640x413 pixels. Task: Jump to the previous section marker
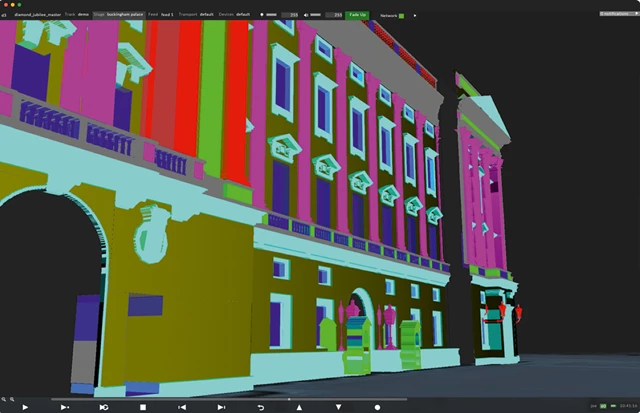pos(182,407)
